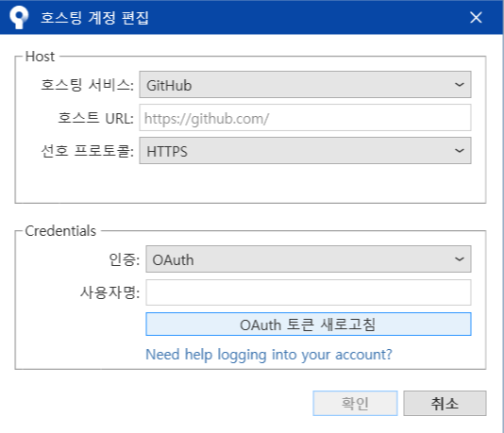Image resolution: width=504 pixels, height=433 pixels.
Task: Click the Sourcetree logo in title bar
Action: click(x=19, y=17)
